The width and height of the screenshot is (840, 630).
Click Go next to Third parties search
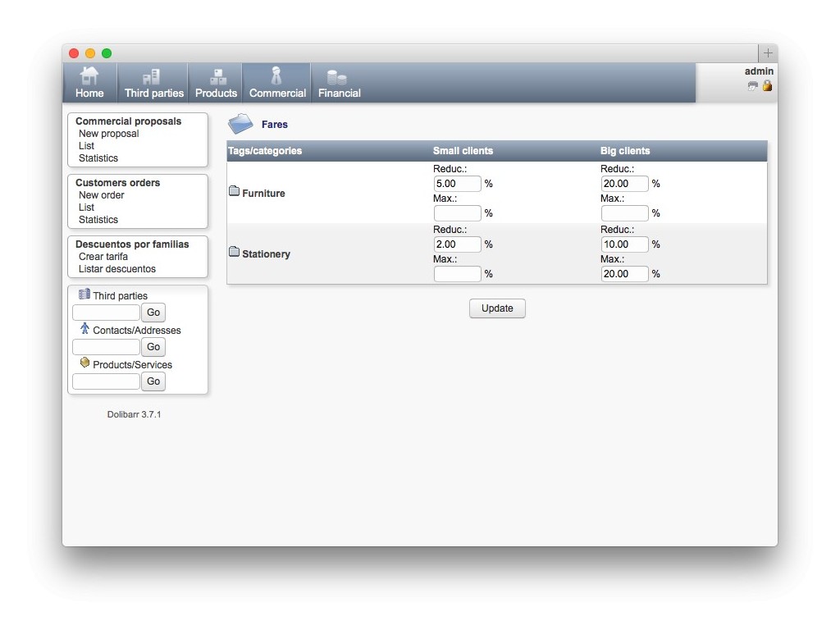click(153, 313)
